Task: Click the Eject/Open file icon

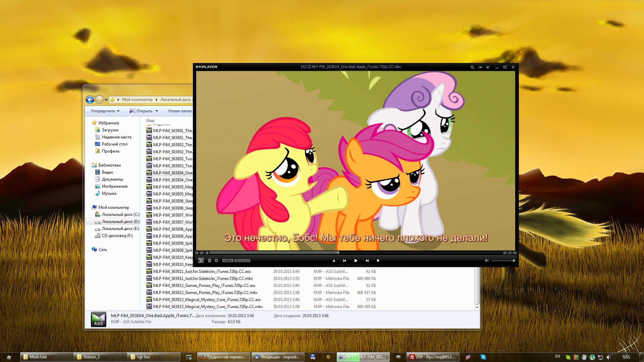Action: (x=334, y=260)
